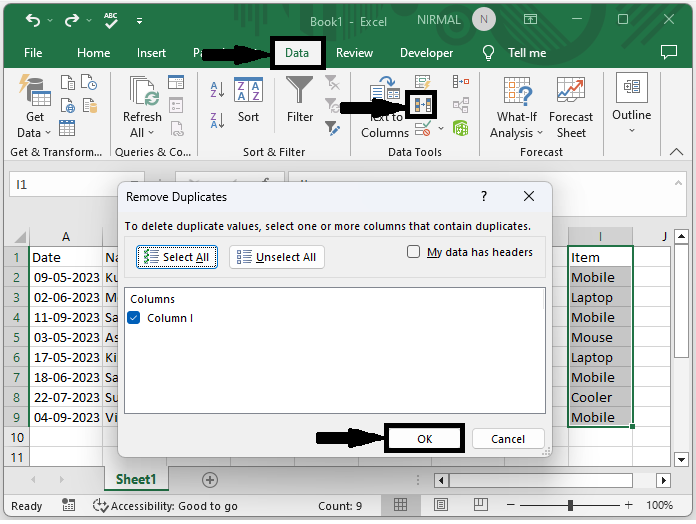Click the Undo arrow in title bar
The image size is (696, 524).
[33, 20]
